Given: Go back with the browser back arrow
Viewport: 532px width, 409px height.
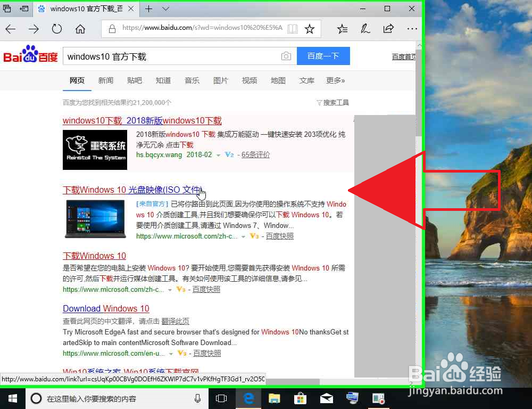Looking at the screenshot, I should [x=11, y=29].
